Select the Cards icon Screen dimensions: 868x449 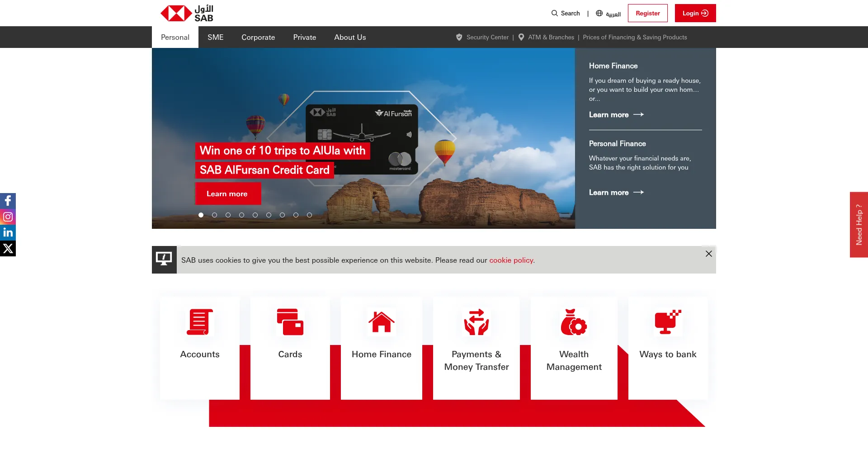290,322
